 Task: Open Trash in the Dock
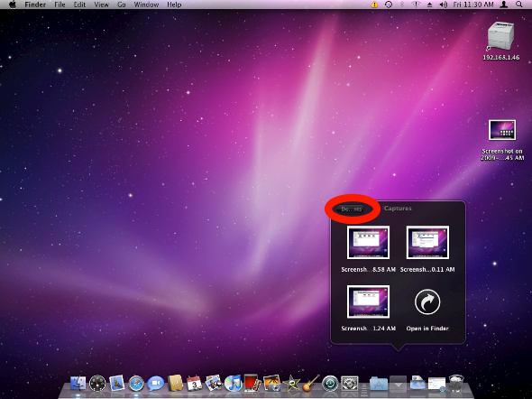pyautogui.click(x=456, y=384)
